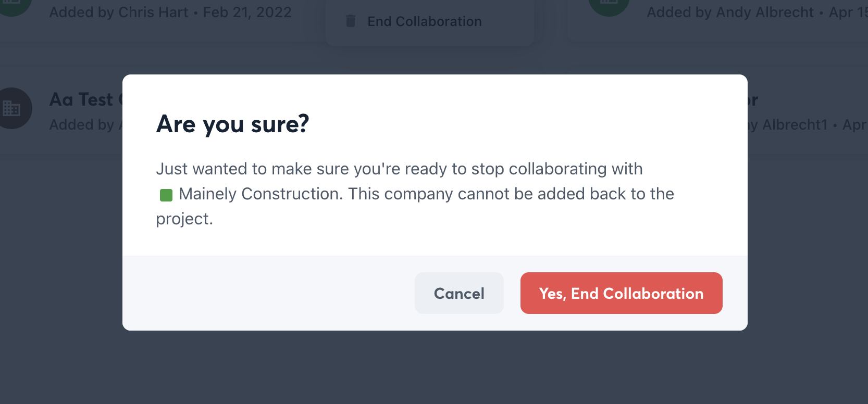Click the 'Added by Chris Hart' text
Image resolution: width=868 pixels, height=404 pixels.
[x=119, y=12]
